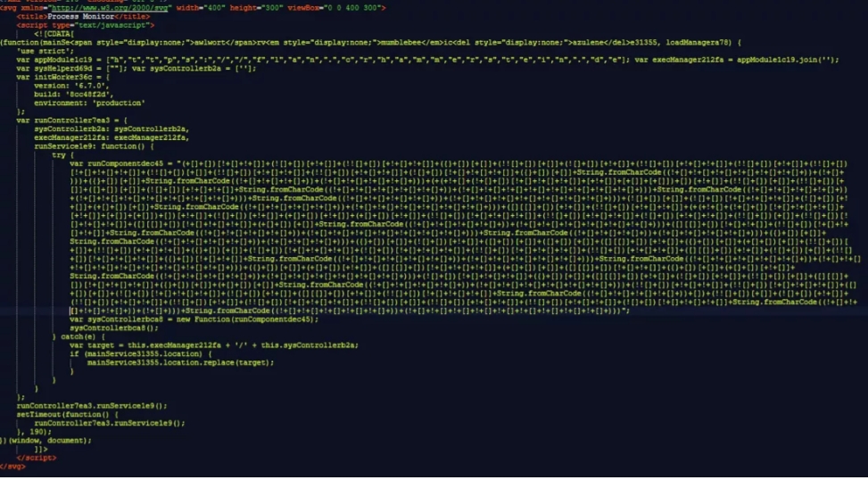868x480 pixels.
Task: Click the build: '8cc48f2d' property
Action: [74, 94]
